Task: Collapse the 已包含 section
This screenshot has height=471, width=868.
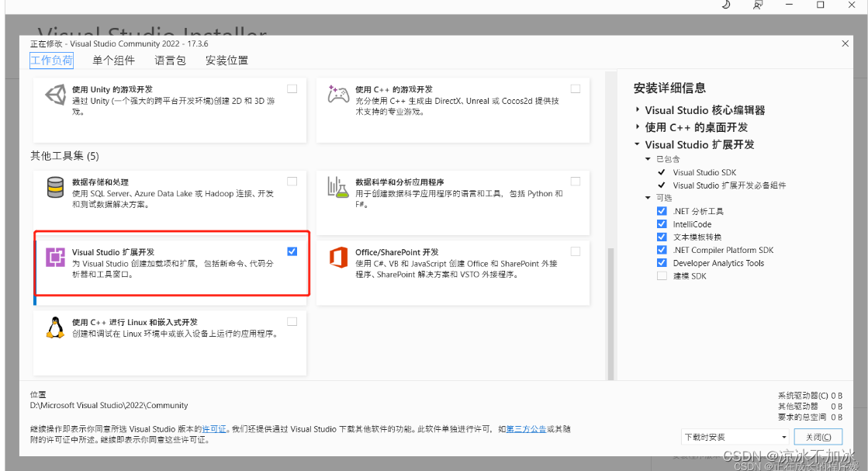Action: 648,159
